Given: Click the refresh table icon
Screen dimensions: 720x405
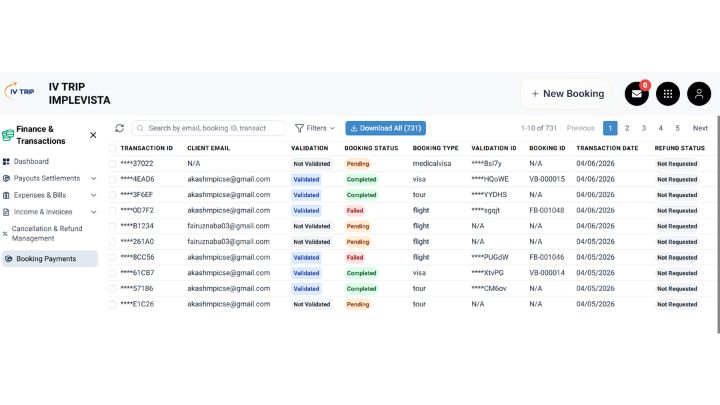Looking at the screenshot, I should (x=120, y=128).
